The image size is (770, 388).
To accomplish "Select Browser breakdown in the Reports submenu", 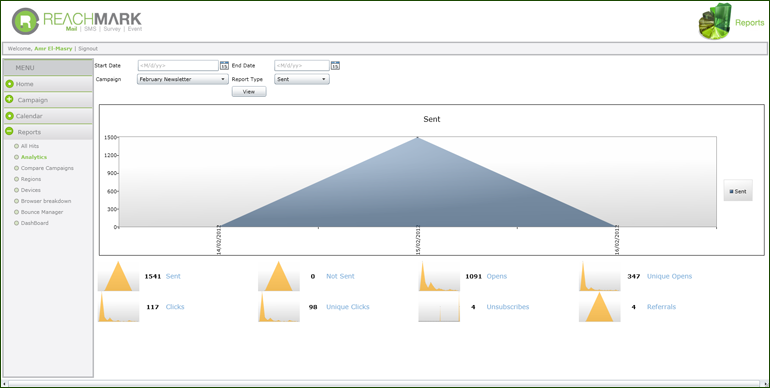I will pyautogui.click(x=46, y=201).
